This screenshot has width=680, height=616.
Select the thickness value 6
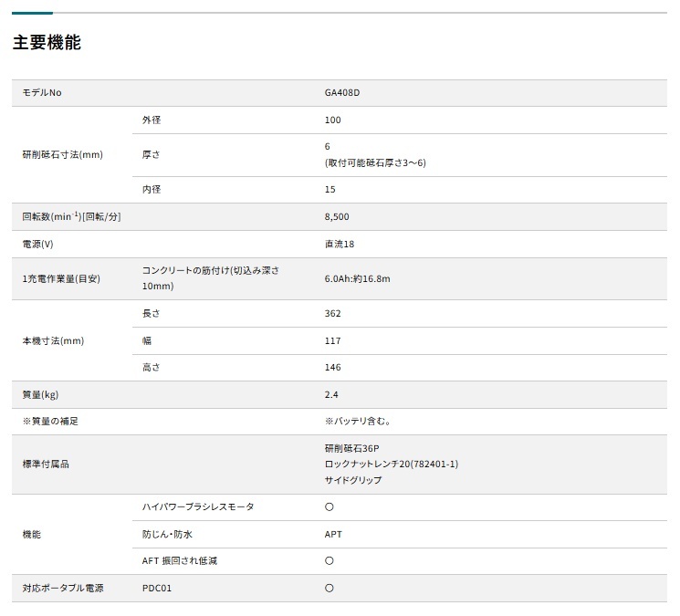coord(328,147)
